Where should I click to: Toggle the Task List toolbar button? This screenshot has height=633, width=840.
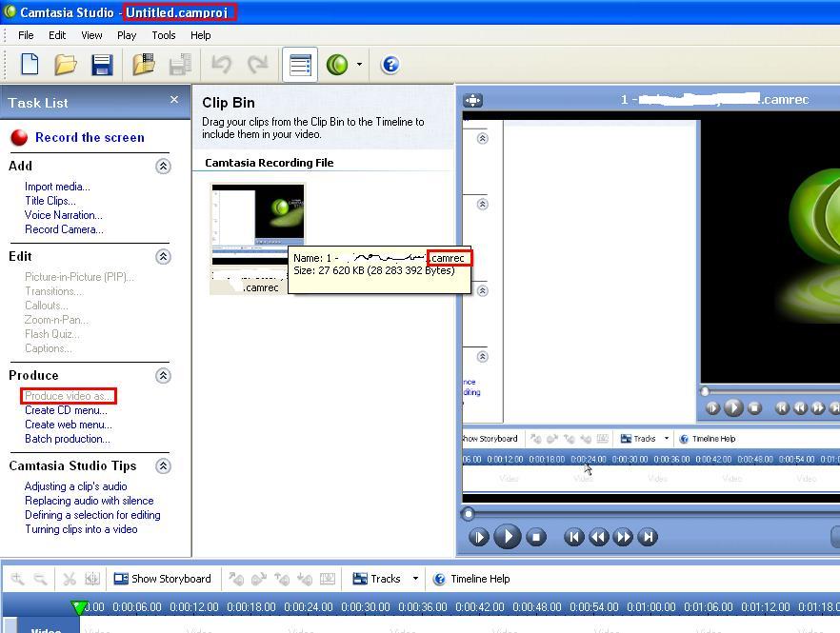coord(299,65)
